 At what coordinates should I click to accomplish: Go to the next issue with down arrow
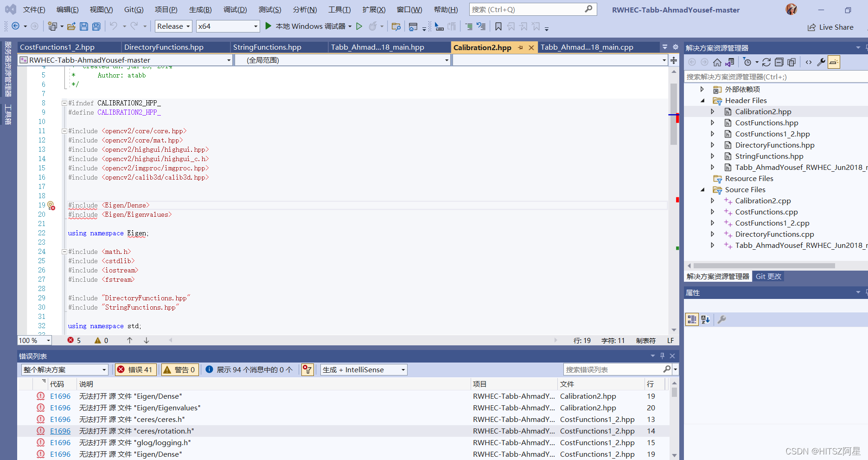click(x=147, y=340)
